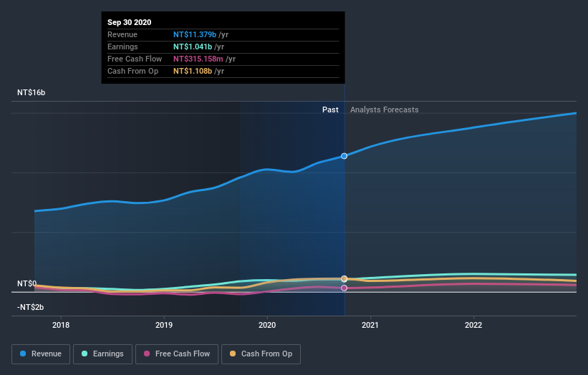The height and width of the screenshot is (375, 588).
Task: Click the -NT$2b y-axis label
Action: pyautogui.click(x=30, y=307)
